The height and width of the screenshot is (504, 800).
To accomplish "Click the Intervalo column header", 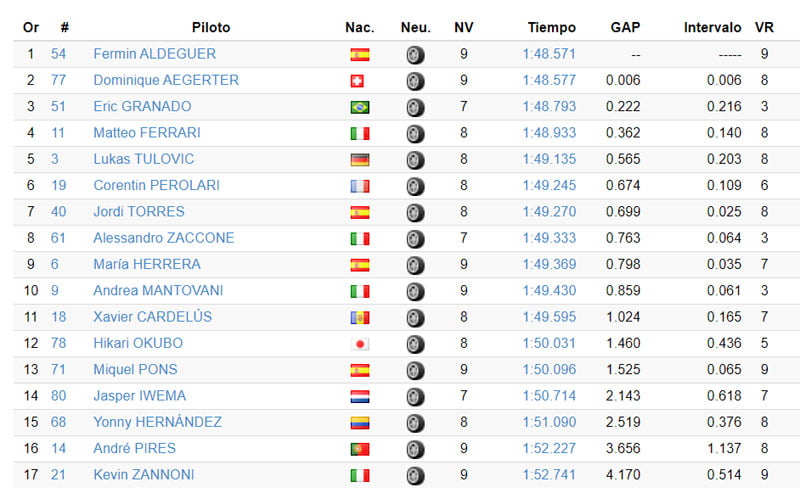I will 712,28.
